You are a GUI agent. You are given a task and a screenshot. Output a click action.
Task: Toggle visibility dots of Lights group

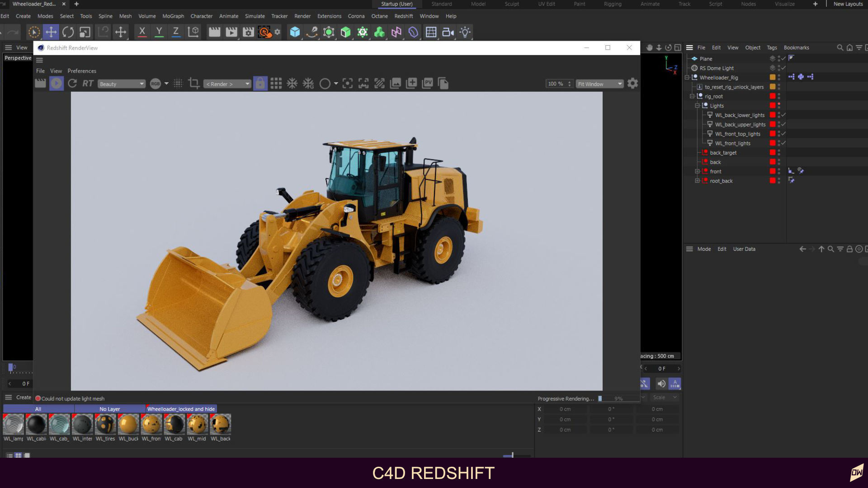(x=779, y=106)
